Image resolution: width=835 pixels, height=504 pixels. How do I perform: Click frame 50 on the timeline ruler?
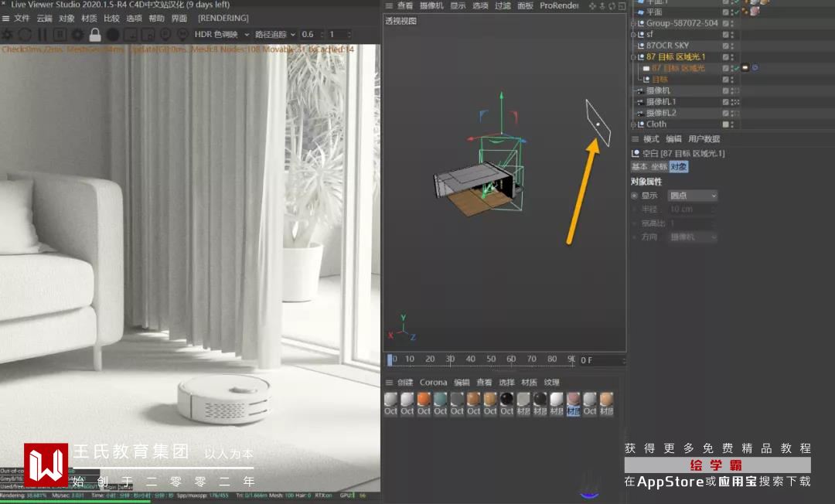[491, 359]
